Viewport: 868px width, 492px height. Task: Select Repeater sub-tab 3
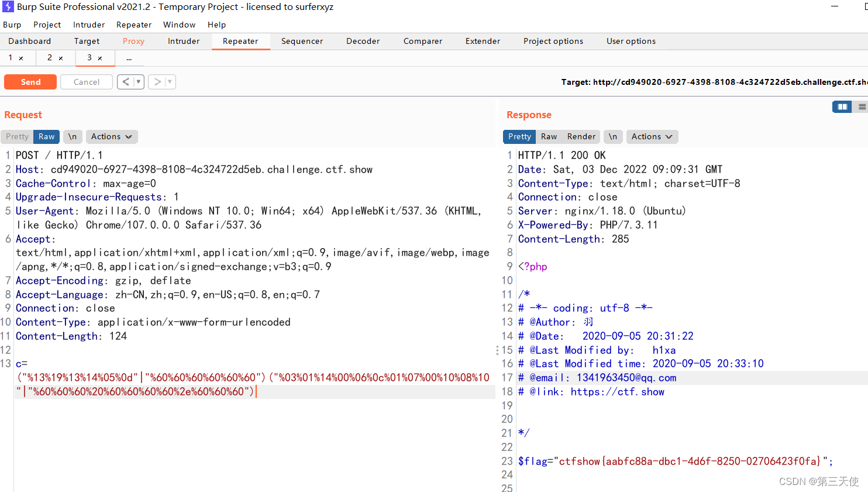(x=89, y=57)
